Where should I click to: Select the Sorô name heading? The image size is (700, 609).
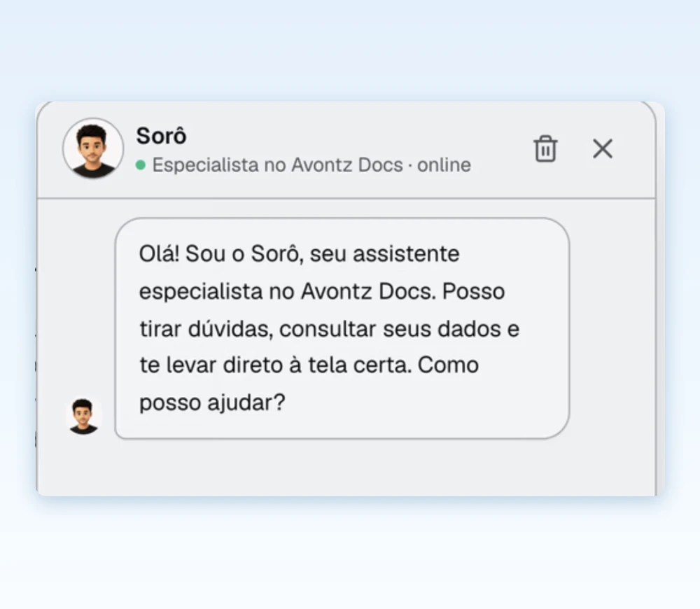(161, 136)
